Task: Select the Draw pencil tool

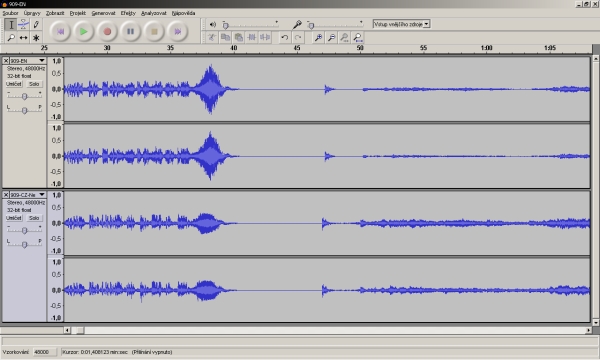Action: 36,25
